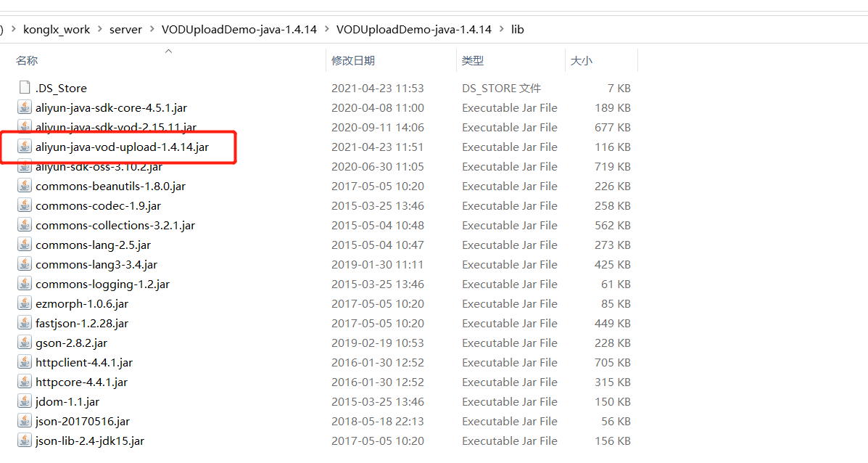Sort files by the 名称 column header

(27, 61)
